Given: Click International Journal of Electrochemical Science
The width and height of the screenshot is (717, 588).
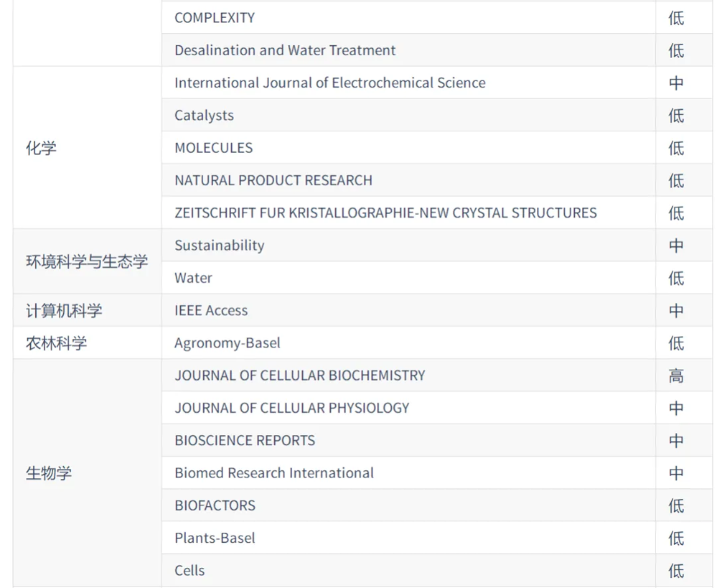Looking at the screenshot, I should pos(329,83).
